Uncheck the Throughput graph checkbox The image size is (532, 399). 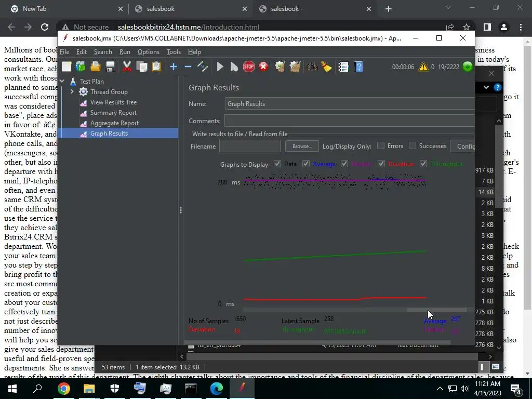coord(423,164)
